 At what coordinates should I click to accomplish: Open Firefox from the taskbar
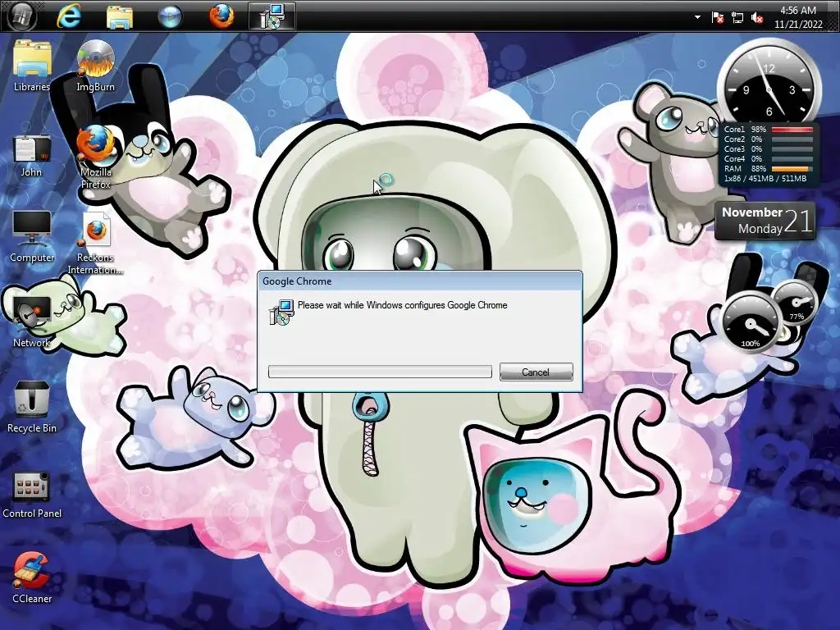click(x=221, y=16)
